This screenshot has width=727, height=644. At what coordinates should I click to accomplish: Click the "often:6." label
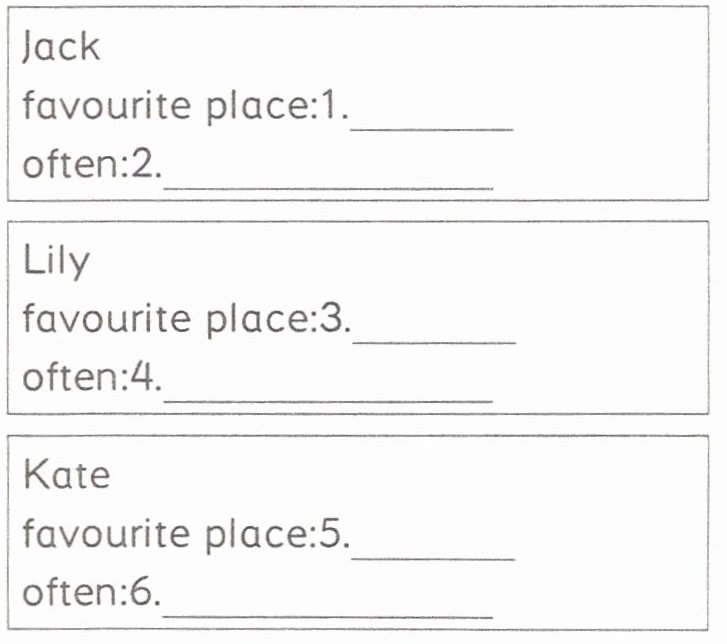click(92, 593)
